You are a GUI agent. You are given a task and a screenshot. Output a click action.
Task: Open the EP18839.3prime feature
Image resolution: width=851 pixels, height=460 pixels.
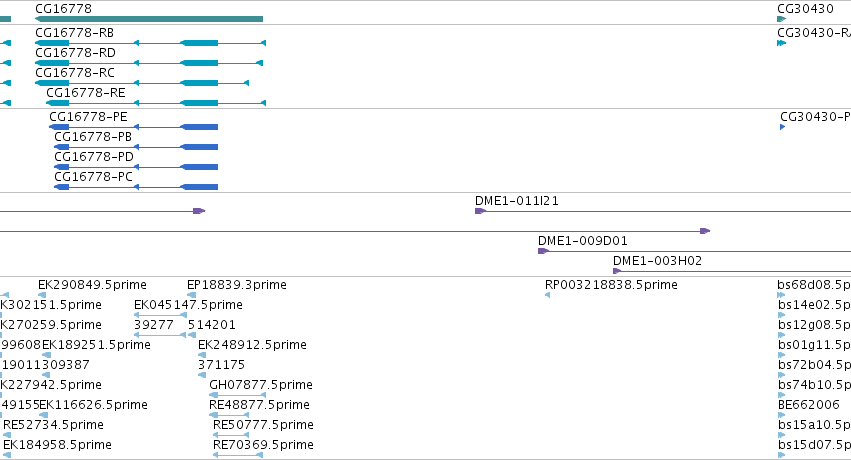point(237,285)
